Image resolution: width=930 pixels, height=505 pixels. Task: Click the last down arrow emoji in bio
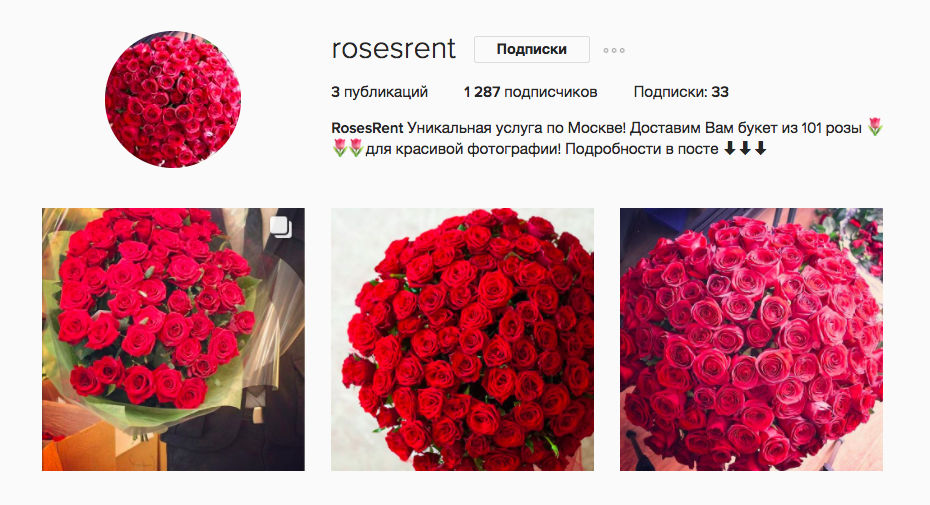coord(760,148)
